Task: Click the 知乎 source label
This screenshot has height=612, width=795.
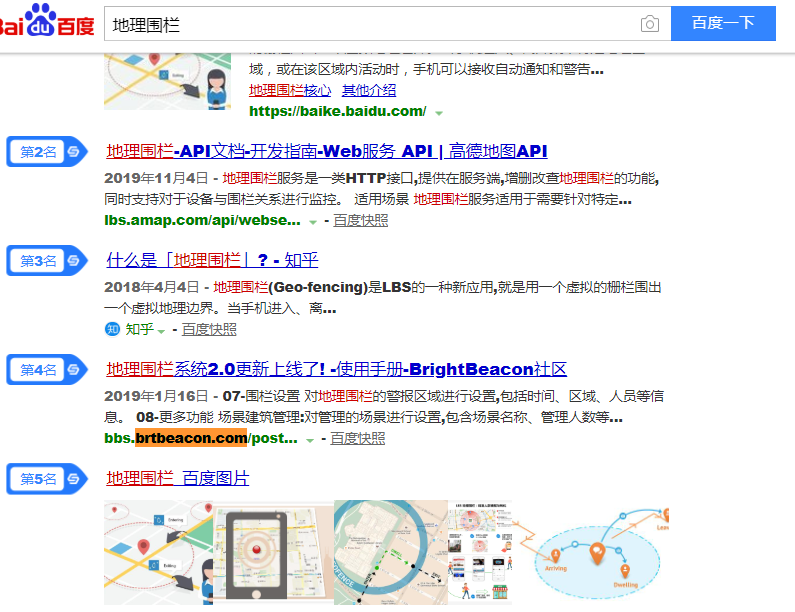Action: (139, 329)
